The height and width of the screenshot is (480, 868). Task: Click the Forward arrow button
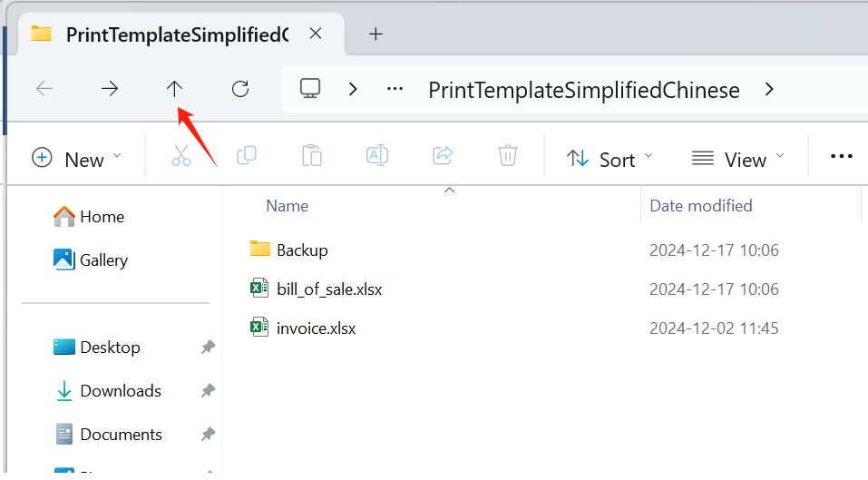coord(110,88)
